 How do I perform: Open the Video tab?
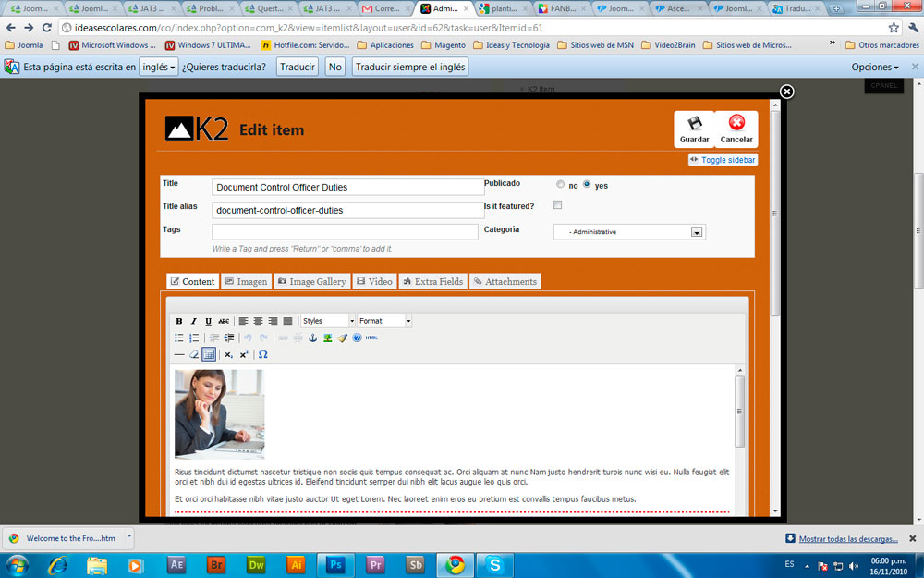point(374,281)
